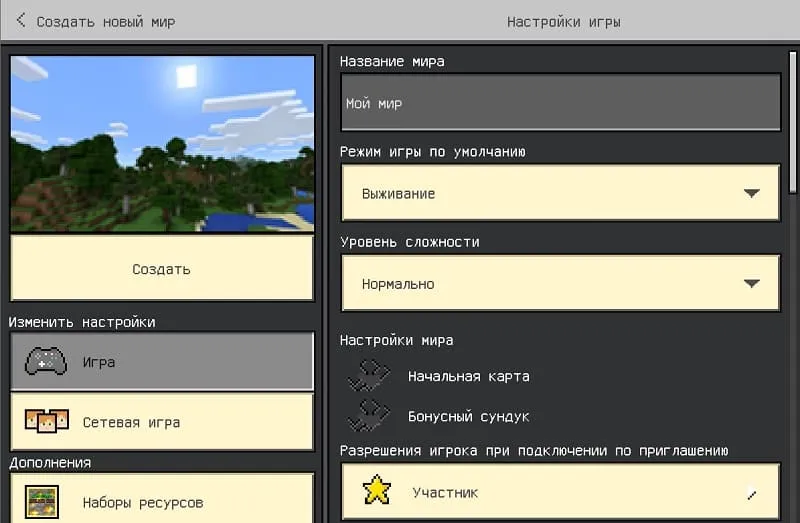The height and width of the screenshot is (523, 800).
Task: Click the world preview landscape image
Action: [162, 144]
